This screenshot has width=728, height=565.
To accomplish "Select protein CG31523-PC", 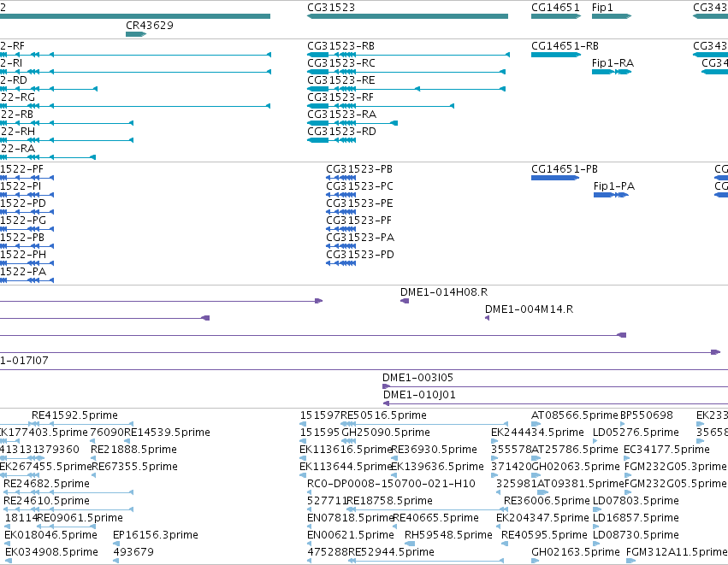I will pyautogui.click(x=340, y=195).
